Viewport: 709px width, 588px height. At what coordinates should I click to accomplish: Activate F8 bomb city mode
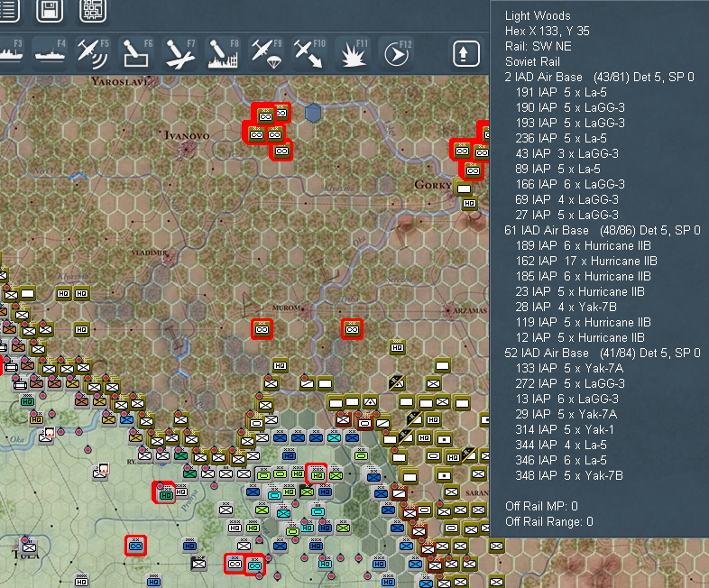point(223,53)
